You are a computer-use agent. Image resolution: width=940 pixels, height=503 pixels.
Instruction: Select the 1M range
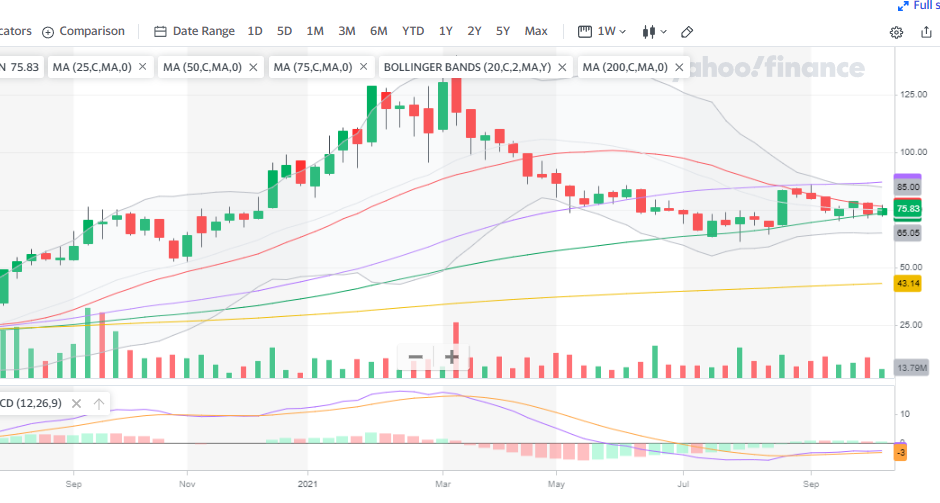[315, 31]
